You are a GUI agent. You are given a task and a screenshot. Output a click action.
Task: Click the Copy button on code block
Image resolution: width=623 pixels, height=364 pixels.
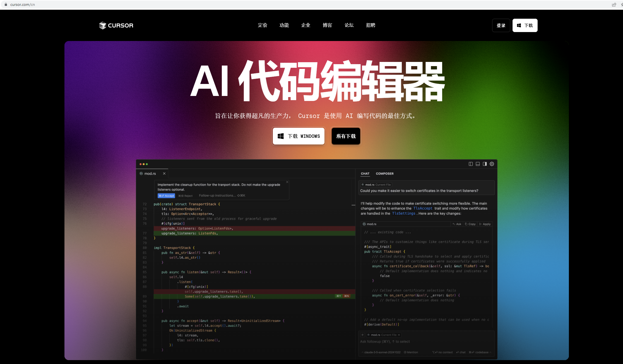click(470, 224)
